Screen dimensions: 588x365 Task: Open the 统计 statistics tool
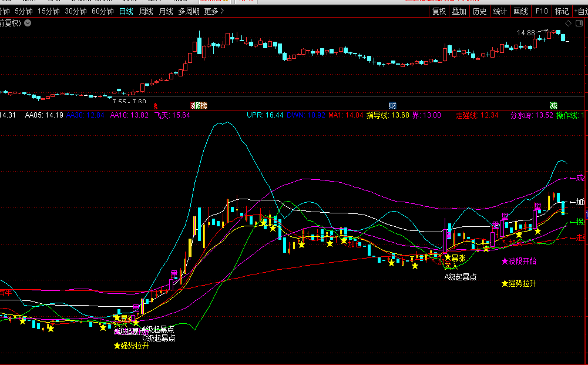500,11
